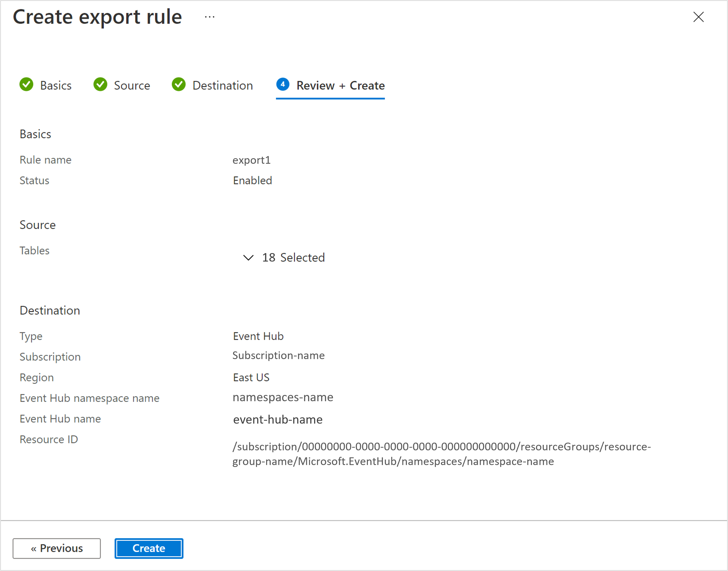Viewport: 728px width, 571px height.
Task: Close the Create export rule panel
Action: click(699, 17)
